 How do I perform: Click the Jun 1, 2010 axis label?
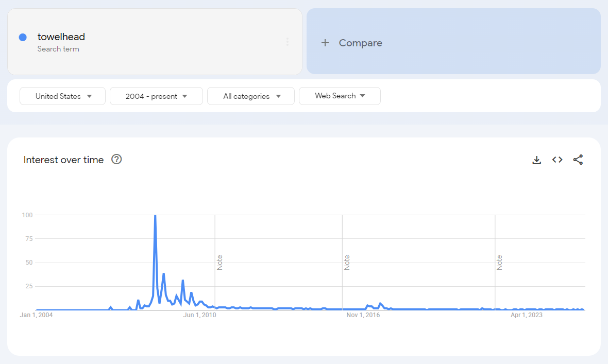pyautogui.click(x=200, y=315)
